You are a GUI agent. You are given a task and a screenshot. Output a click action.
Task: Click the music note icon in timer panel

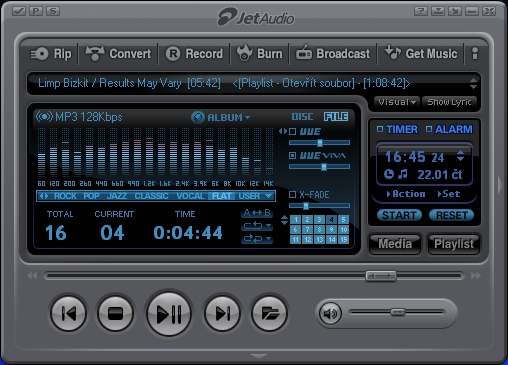click(x=403, y=174)
